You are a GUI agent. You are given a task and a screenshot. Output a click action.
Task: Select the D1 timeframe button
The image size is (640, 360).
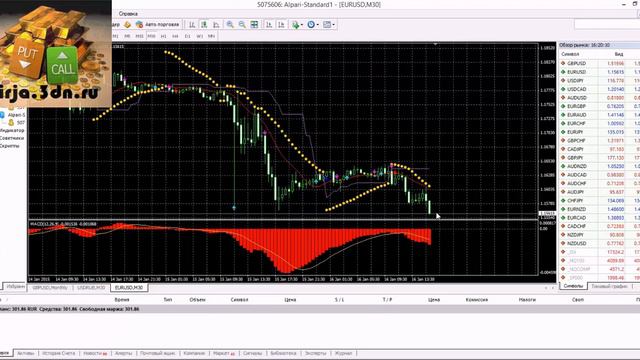(x=187, y=36)
